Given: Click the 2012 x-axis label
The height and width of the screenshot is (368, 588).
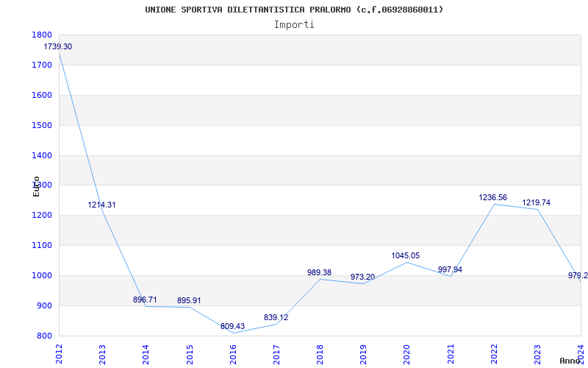Looking at the screenshot, I should (x=59, y=355).
